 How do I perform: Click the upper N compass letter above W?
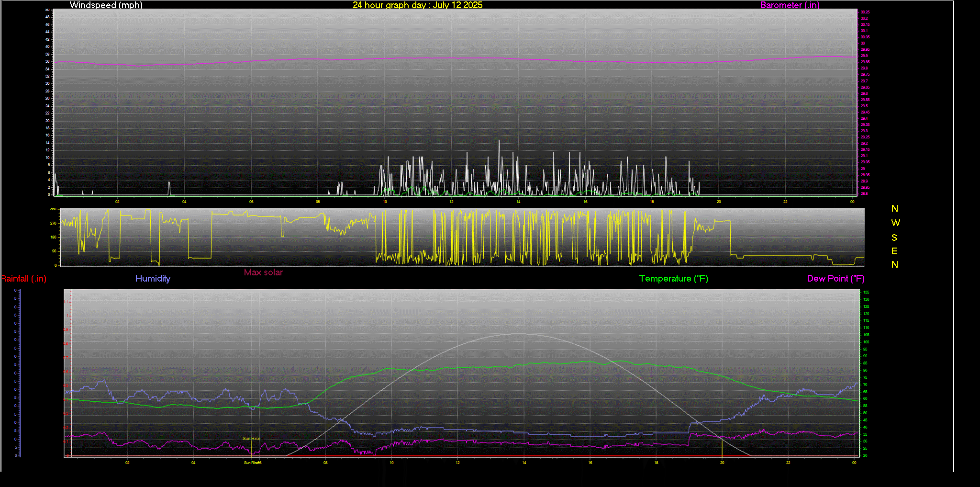point(894,208)
